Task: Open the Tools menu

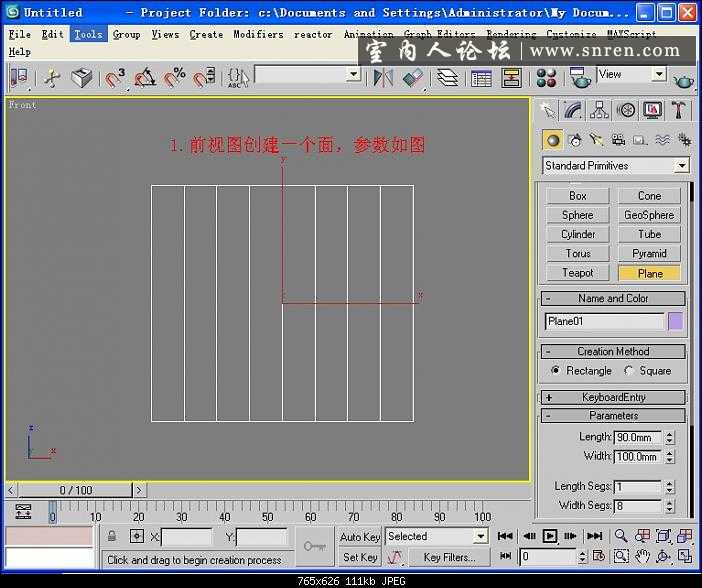Action: click(88, 34)
